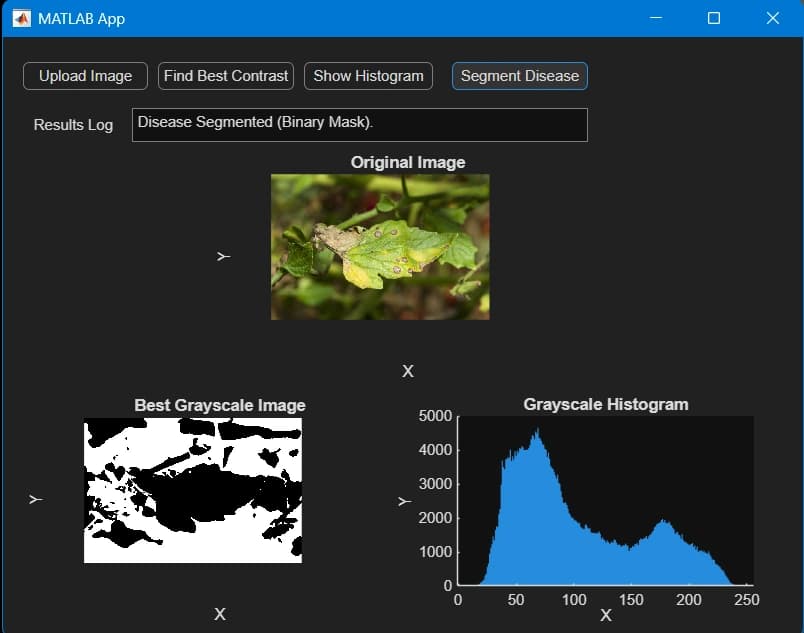Click the Show Histogram button
The height and width of the screenshot is (633, 804).
coord(368,76)
